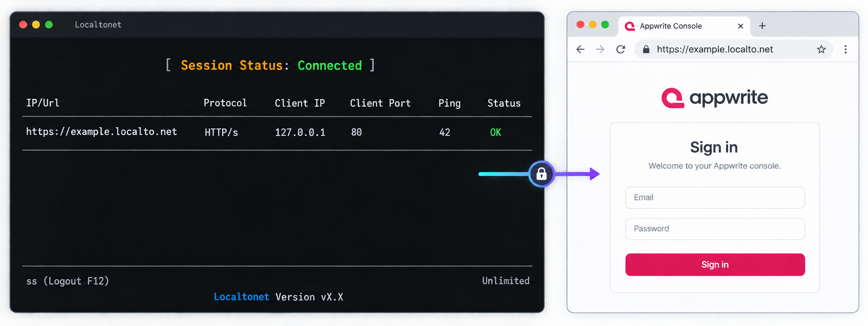Minimize the Localtonet terminal window
The height and width of the screenshot is (326, 868).
pyautogui.click(x=36, y=25)
